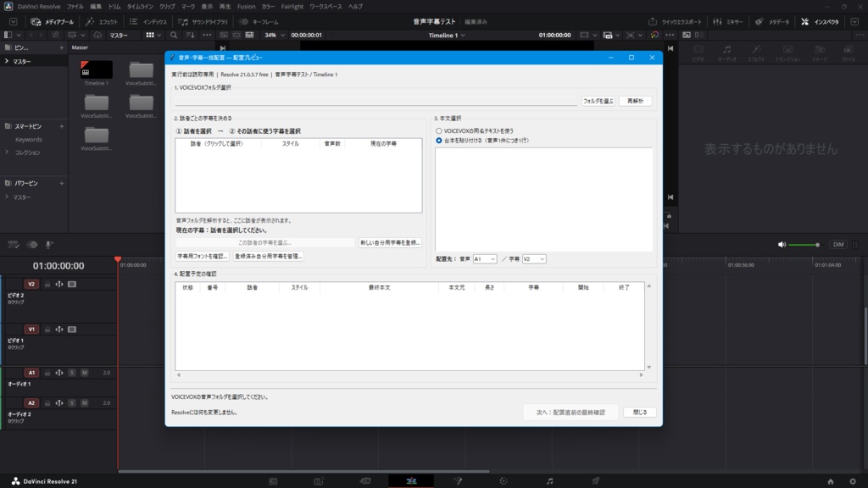Open the Fairlight page music note icon
This screenshot has height=488, width=868.
click(x=549, y=481)
